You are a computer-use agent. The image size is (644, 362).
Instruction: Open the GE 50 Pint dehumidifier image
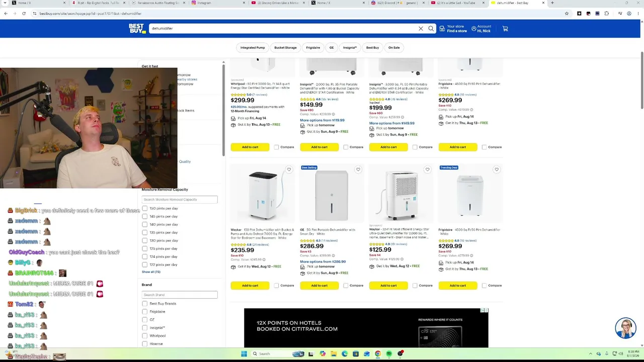(332, 195)
